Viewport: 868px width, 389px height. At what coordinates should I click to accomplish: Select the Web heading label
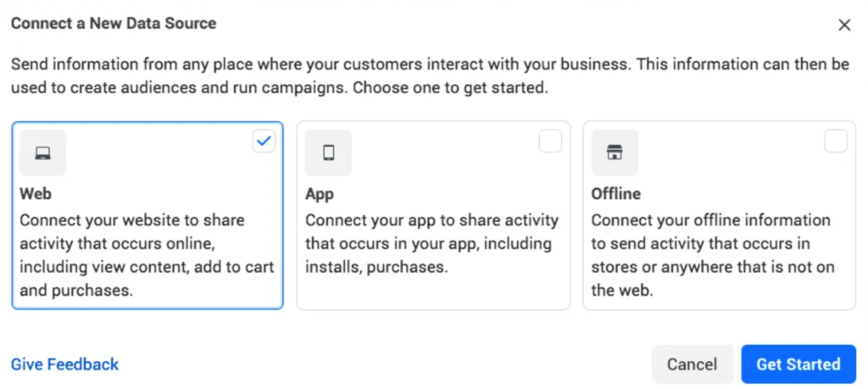(x=36, y=194)
